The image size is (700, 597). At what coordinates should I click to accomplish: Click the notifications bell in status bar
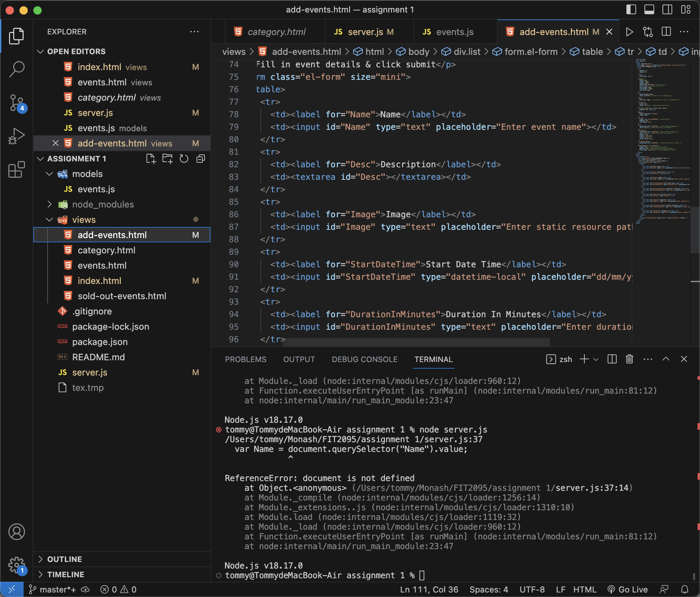(x=685, y=589)
